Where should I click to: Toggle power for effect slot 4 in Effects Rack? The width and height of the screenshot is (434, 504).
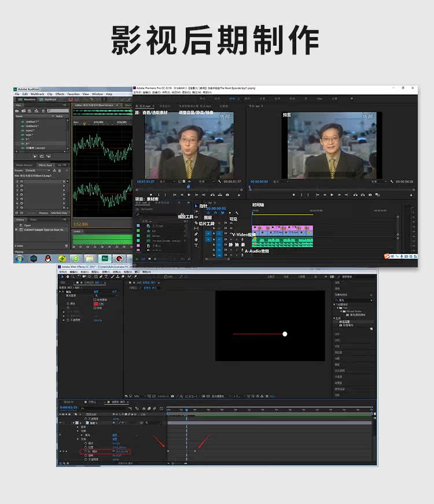click(21, 194)
